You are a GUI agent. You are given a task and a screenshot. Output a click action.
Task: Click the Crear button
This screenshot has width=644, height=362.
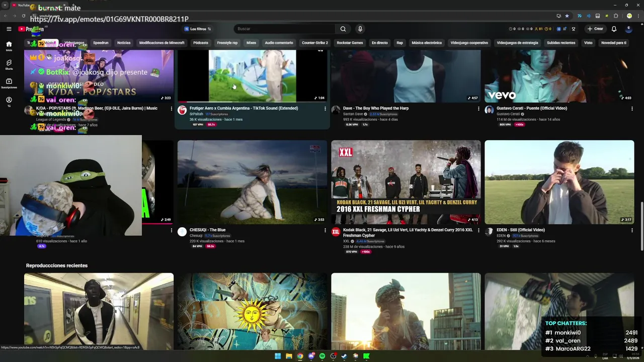595,29
